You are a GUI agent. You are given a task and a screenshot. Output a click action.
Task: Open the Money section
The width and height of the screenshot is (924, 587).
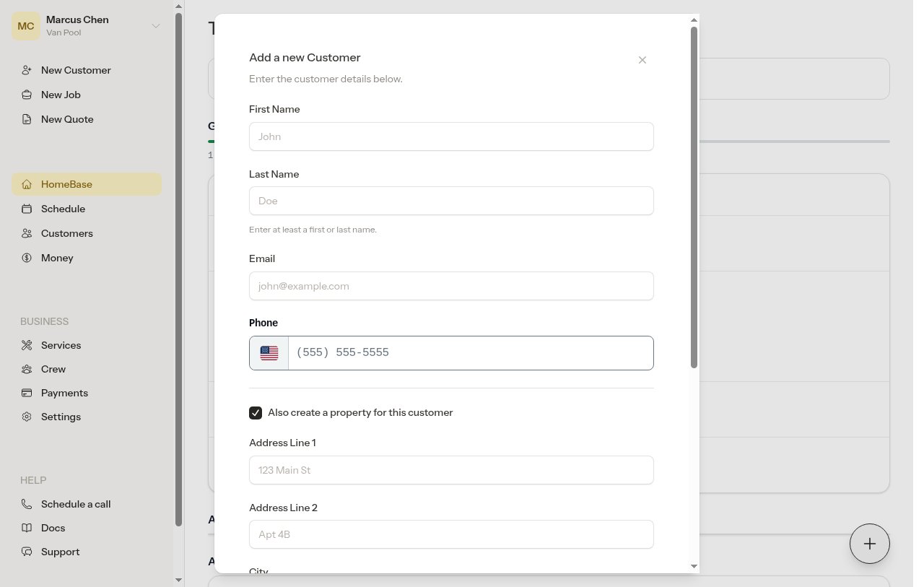click(87, 258)
